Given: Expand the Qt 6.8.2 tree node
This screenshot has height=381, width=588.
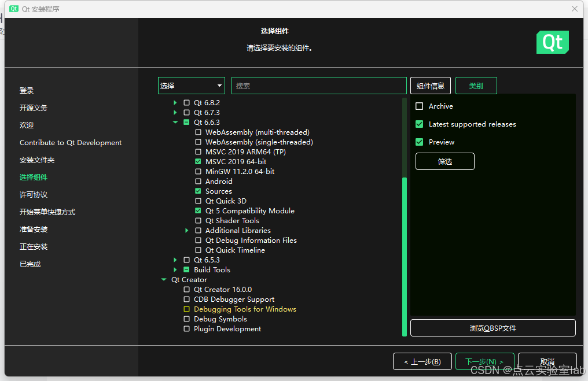Looking at the screenshot, I should click(175, 103).
